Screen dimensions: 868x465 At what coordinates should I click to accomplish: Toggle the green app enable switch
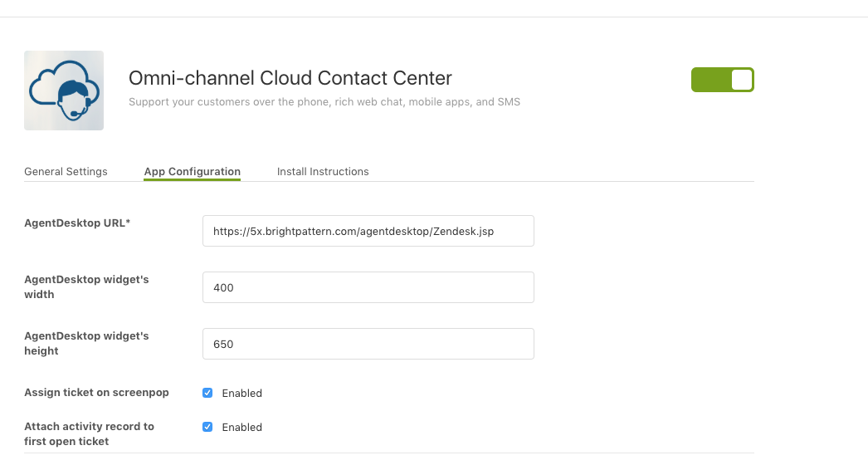coord(723,80)
